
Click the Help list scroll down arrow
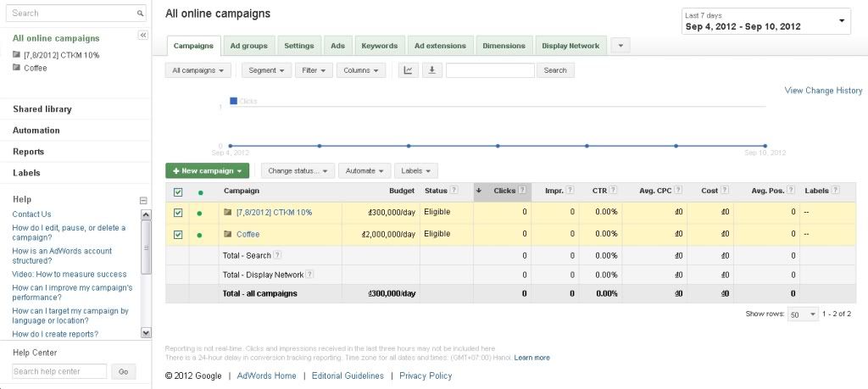point(146,332)
